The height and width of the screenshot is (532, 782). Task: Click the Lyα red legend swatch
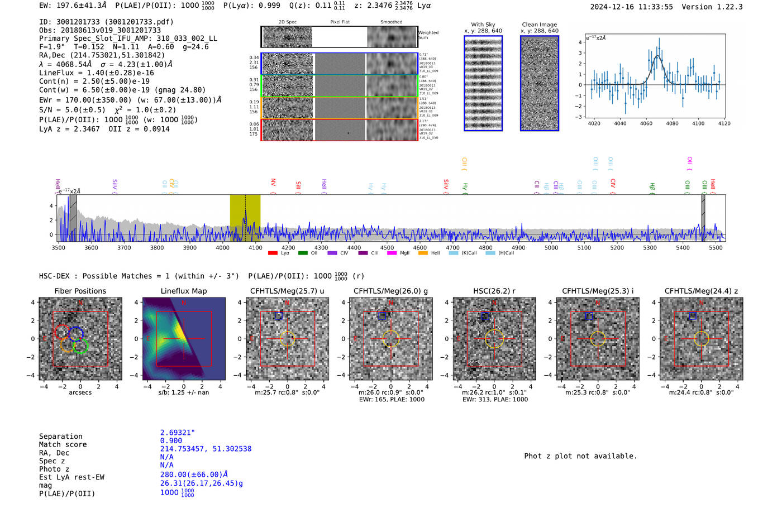(x=273, y=253)
